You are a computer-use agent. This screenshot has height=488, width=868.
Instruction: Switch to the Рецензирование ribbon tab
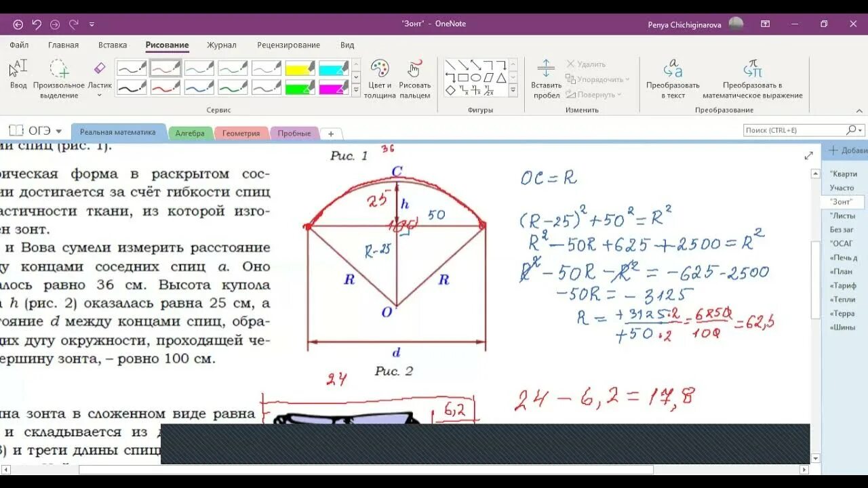(x=288, y=45)
